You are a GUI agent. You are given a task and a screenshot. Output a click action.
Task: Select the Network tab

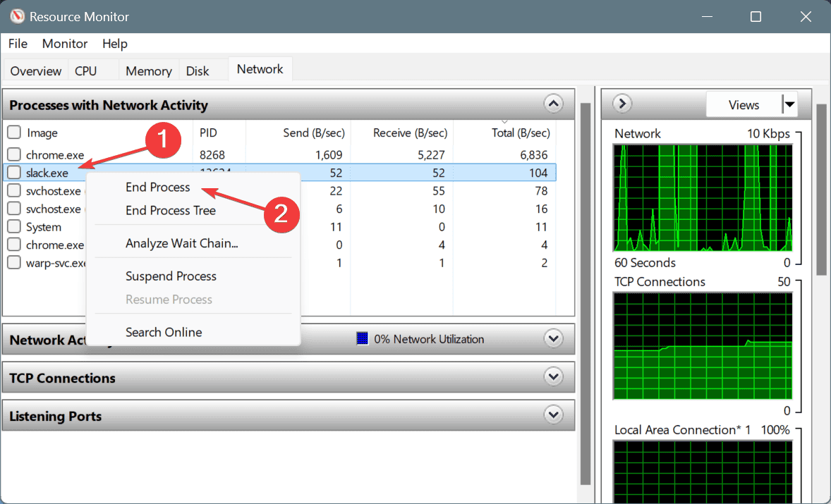point(260,69)
